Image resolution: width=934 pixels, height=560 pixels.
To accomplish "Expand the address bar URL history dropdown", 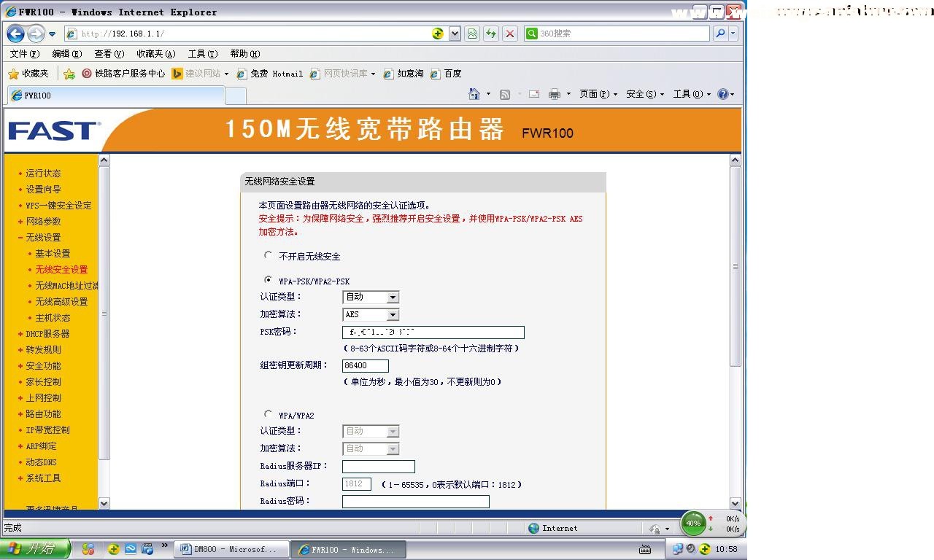I will 455,34.
